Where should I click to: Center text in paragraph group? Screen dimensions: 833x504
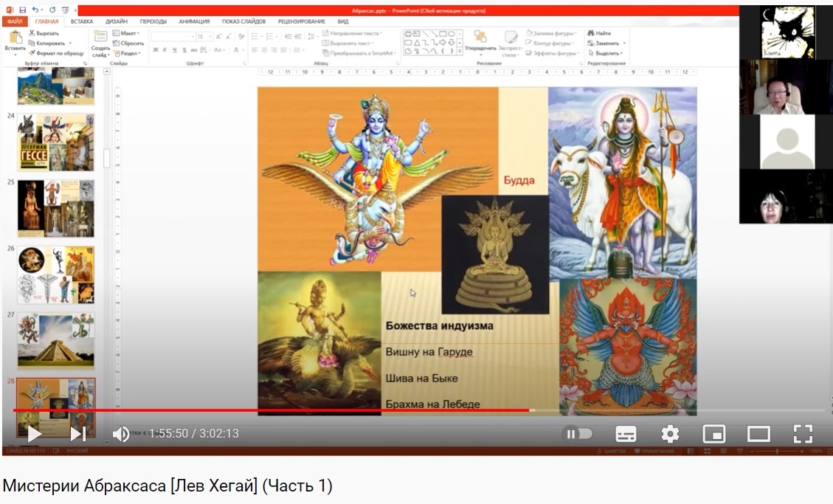264,50
